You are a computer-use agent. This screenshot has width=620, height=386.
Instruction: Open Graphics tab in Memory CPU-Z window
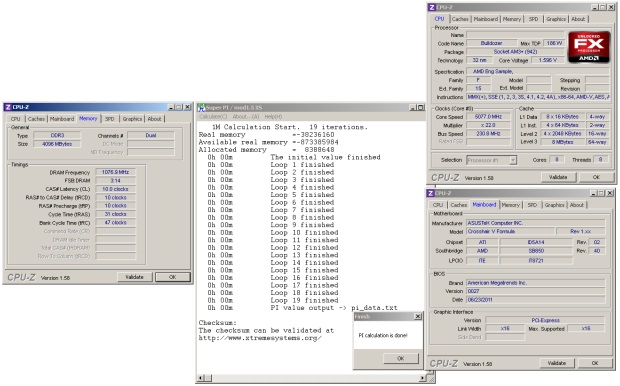[132, 119]
